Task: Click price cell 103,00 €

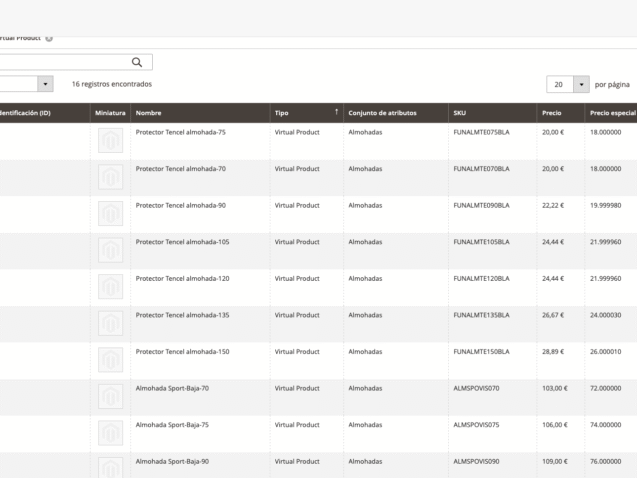Action: click(555, 388)
